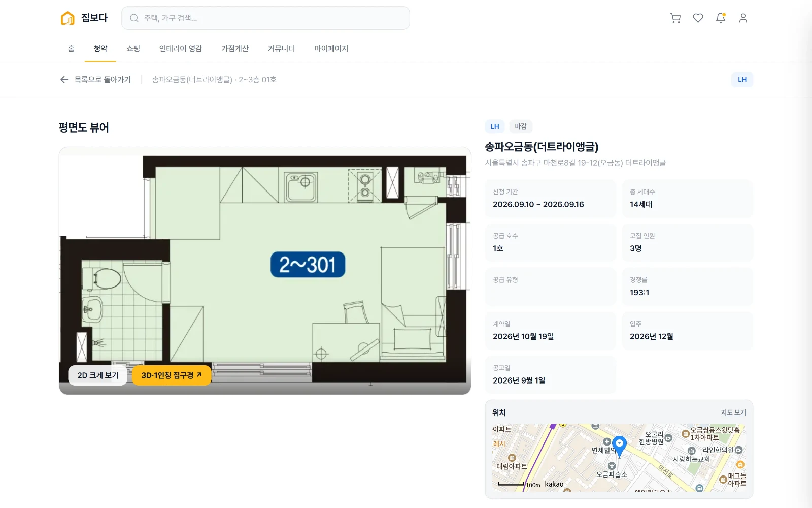Click the address 서울특별시 송파구 마천로8길 text
Image resolution: width=812 pixels, height=508 pixels.
[x=576, y=163]
